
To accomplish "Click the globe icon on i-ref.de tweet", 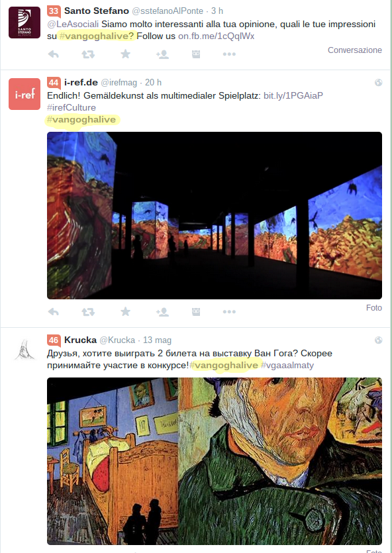I will 379,83.
